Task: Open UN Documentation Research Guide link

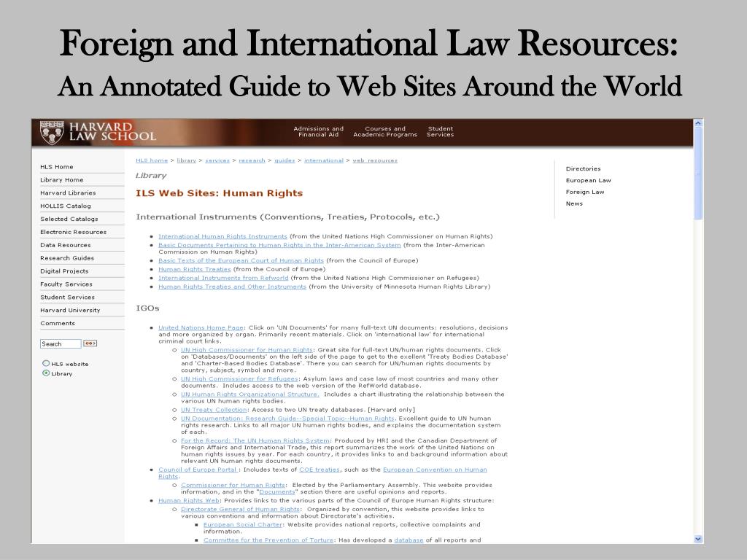Action: point(287,418)
